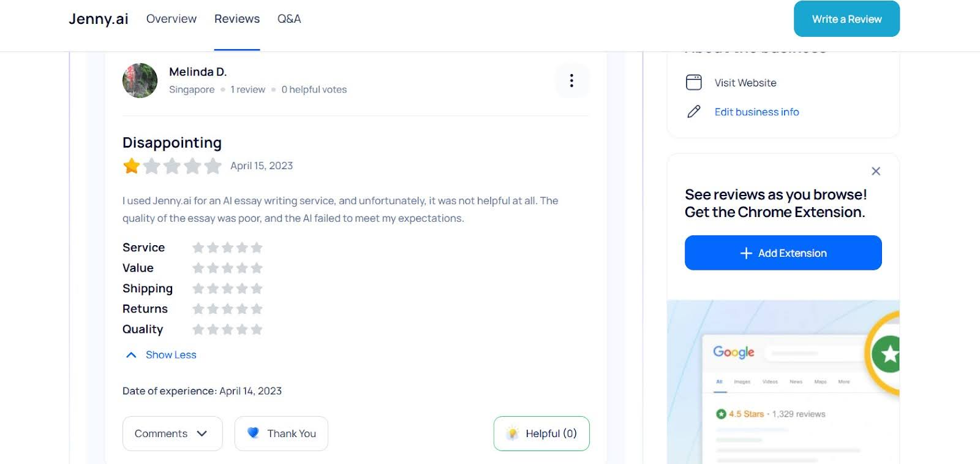Click the first star under Quality
The image size is (980, 464).
pyautogui.click(x=198, y=329)
